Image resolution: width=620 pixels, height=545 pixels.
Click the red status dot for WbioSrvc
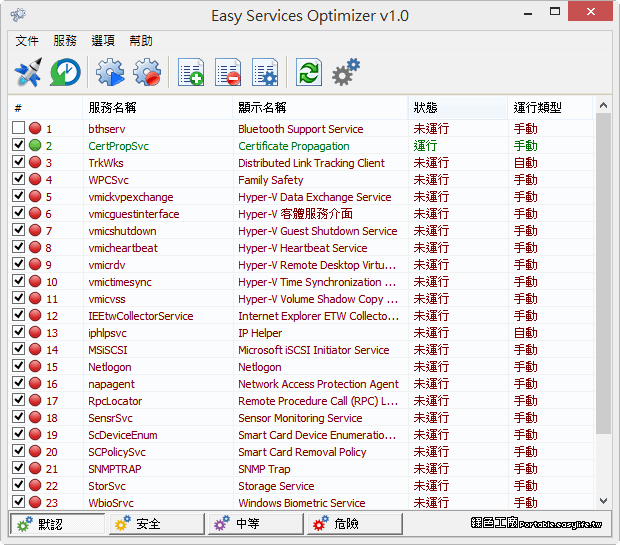(35, 502)
